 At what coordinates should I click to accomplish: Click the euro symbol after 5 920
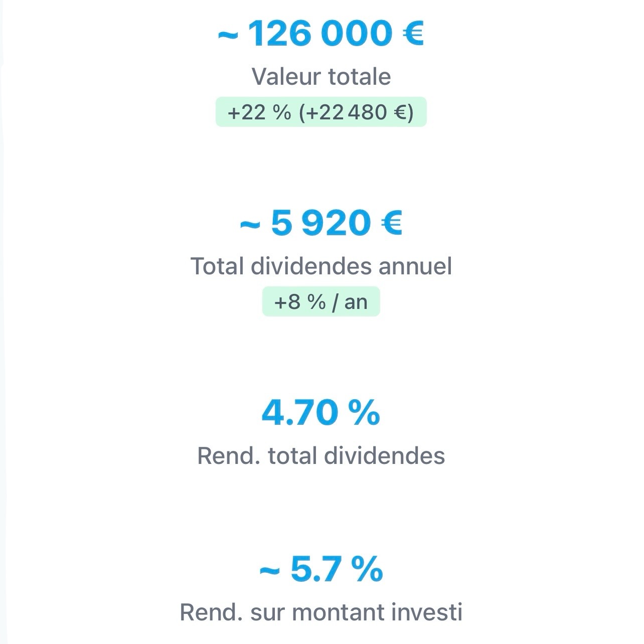click(392, 223)
